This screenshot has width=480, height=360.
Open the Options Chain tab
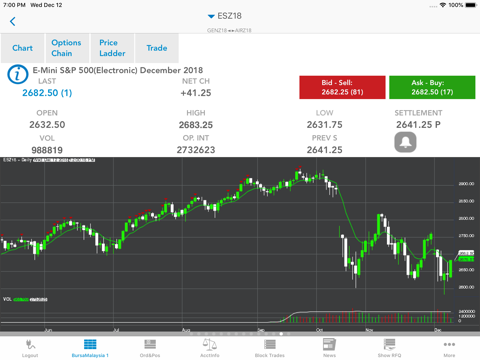pyautogui.click(x=67, y=48)
